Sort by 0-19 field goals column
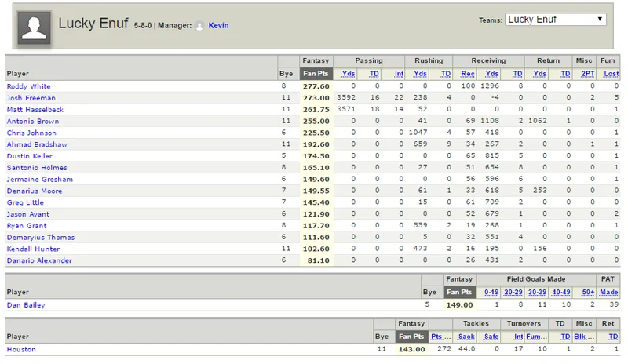The width and height of the screenshot is (628, 364). click(x=491, y=292)
